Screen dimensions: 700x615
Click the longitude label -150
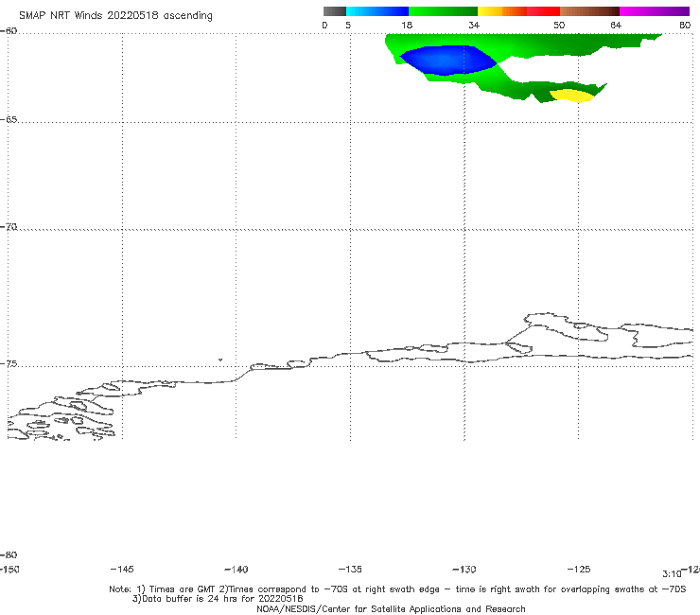pos(9,569)
